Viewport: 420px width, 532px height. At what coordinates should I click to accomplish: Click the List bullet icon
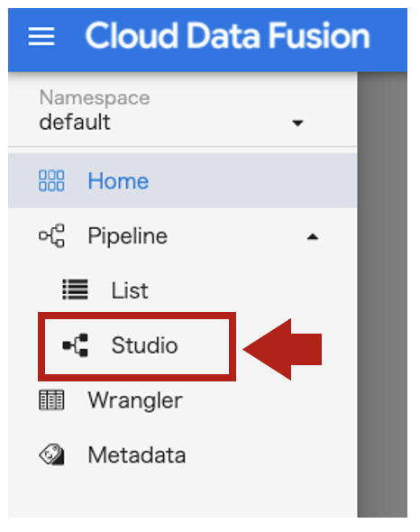tap(75, 289)
